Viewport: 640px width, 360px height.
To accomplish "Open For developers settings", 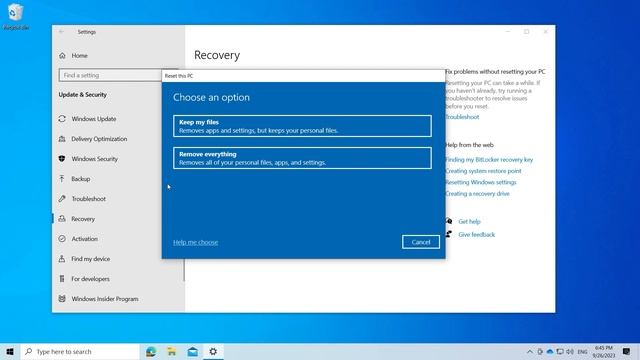I will (x=90, y=279).
